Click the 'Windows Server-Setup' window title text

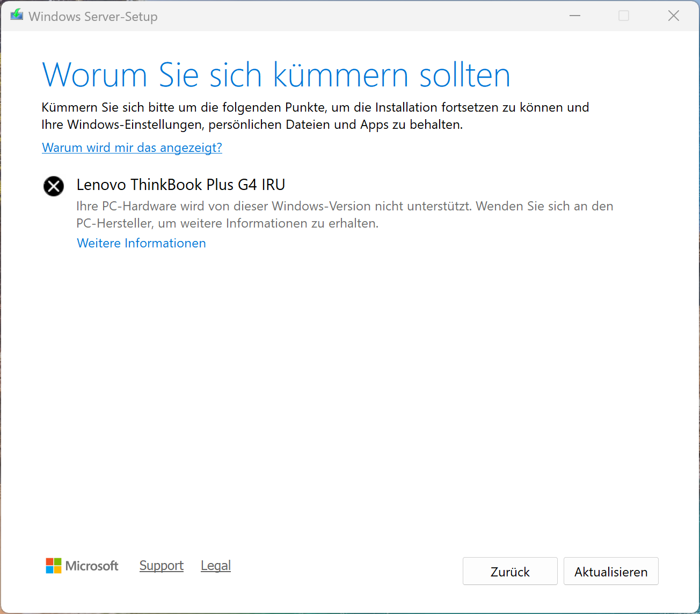[x=93, y=17]
